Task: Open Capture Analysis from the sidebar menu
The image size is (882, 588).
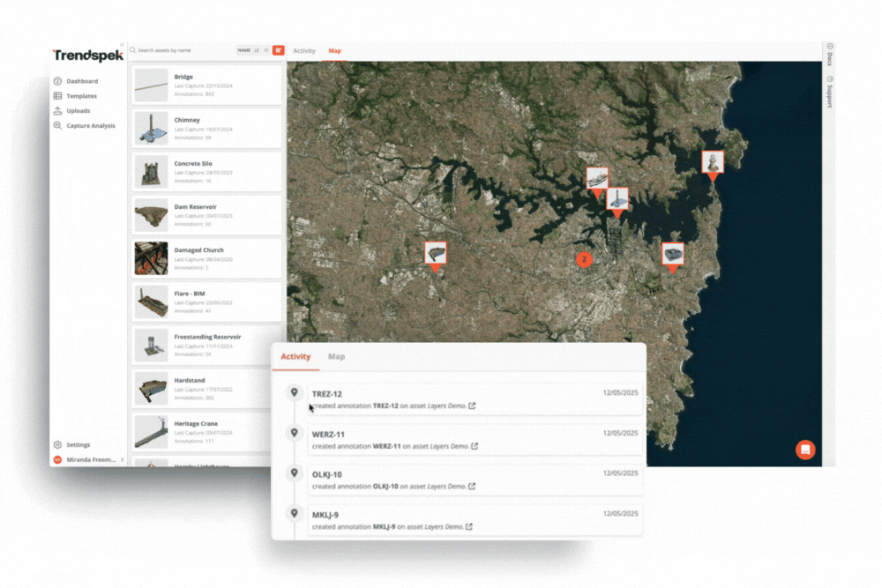Action: coord(91,126)
